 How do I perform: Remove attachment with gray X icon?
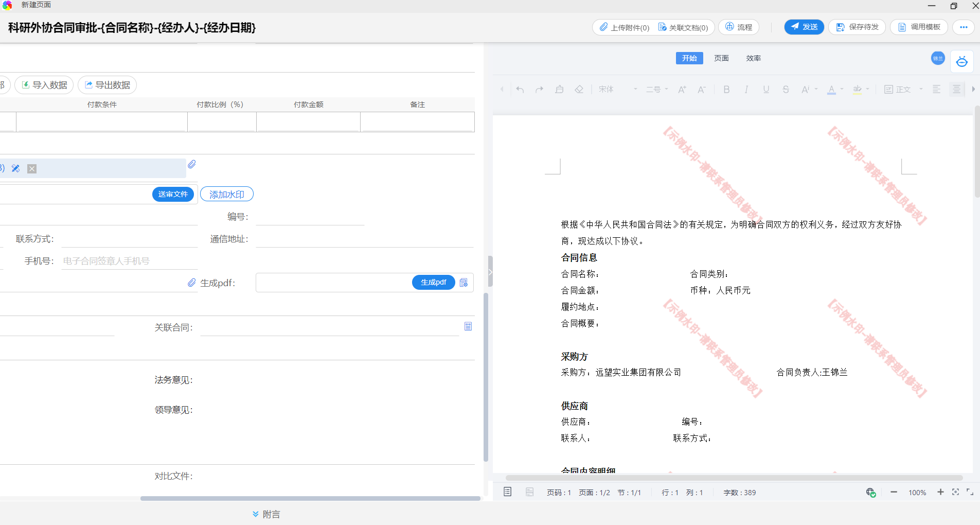32,168
